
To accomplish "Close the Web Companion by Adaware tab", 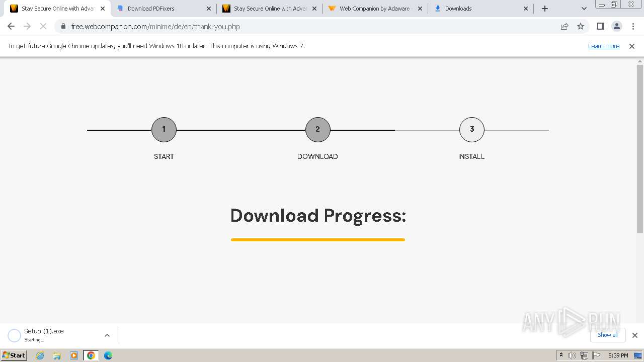I will 420,9.
